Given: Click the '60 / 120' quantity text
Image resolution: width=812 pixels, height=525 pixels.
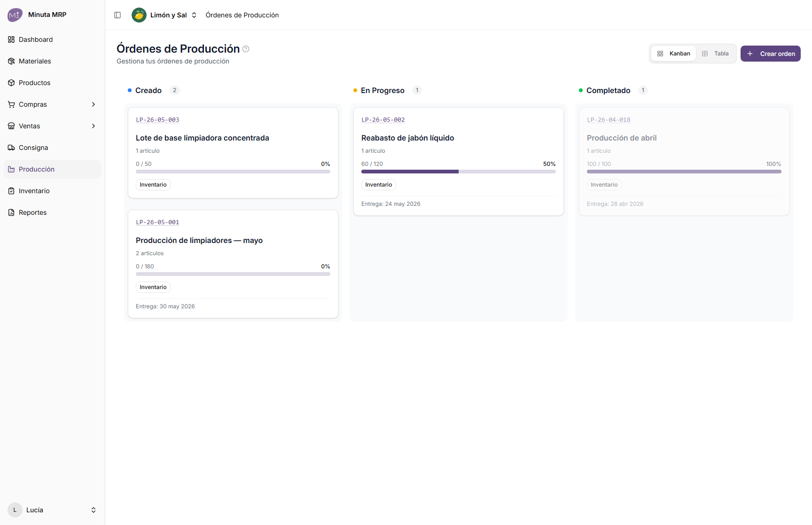Looking at the screenshot, I should (x=372, y=164).
